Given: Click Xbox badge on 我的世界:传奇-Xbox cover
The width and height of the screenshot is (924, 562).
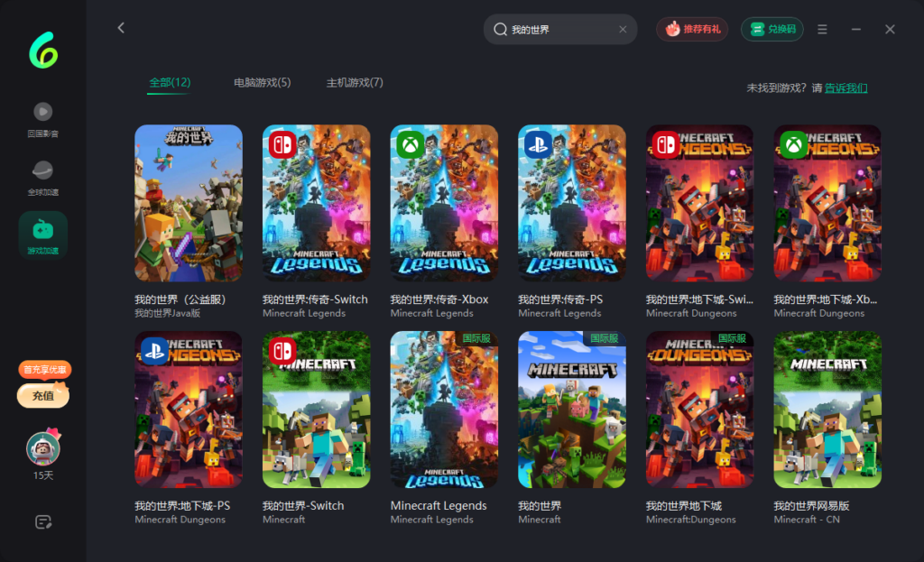Looking at the screenshot, I should [411, 144].
